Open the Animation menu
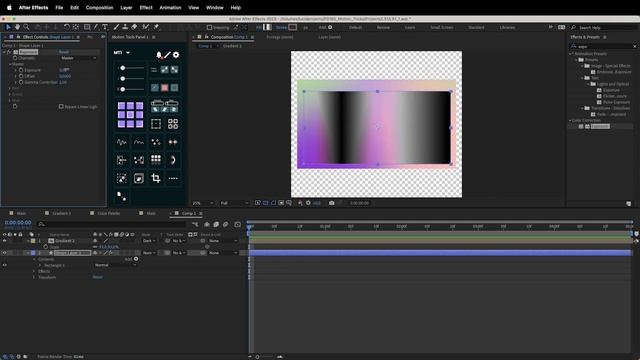Screen dimensions: 640x360 pos(170,8)
